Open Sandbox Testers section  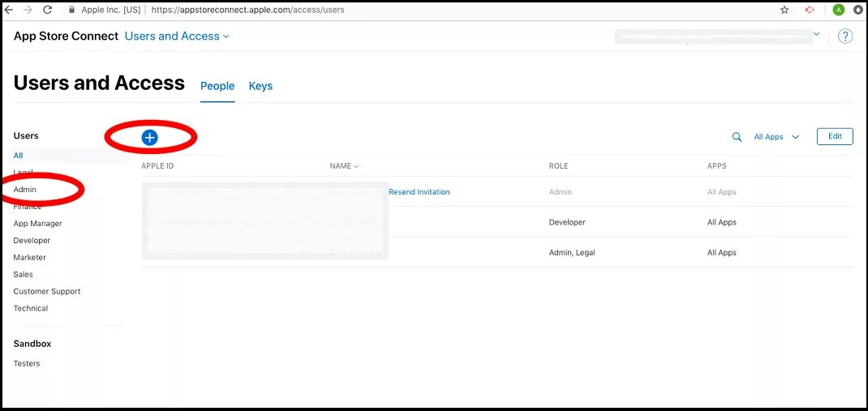pos(27,363)
